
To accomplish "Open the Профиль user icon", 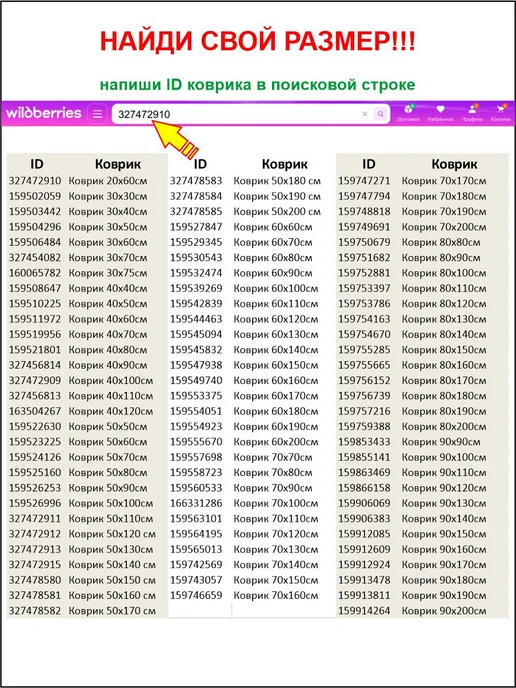I will point(472,113).
